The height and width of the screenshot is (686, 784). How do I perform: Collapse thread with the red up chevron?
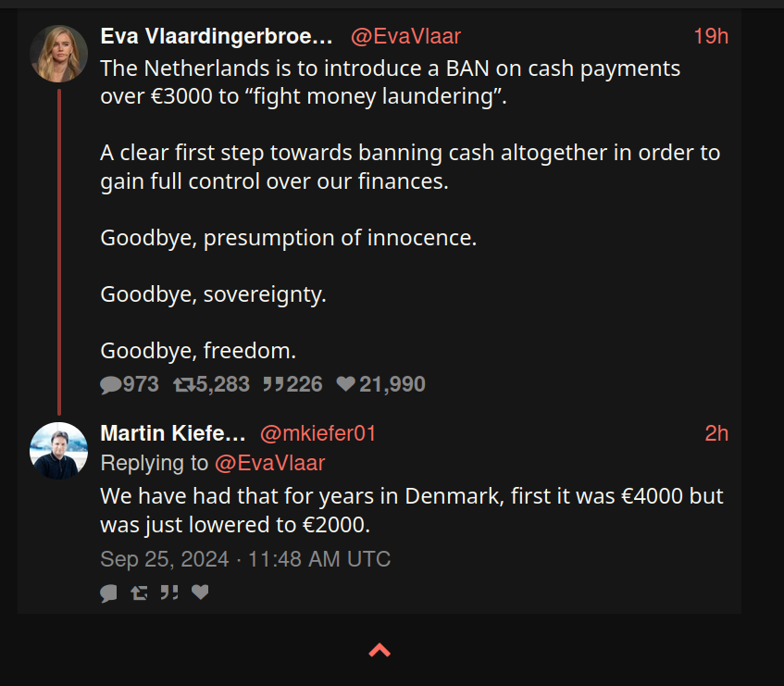[380, 650]
